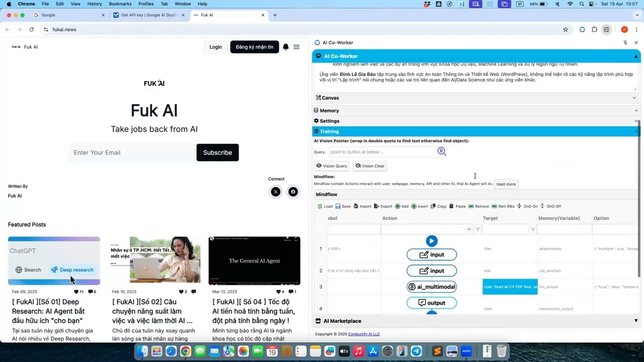Like the Deep Research post with heart
Screen dimensions: 644x362
tap(76, 292)
